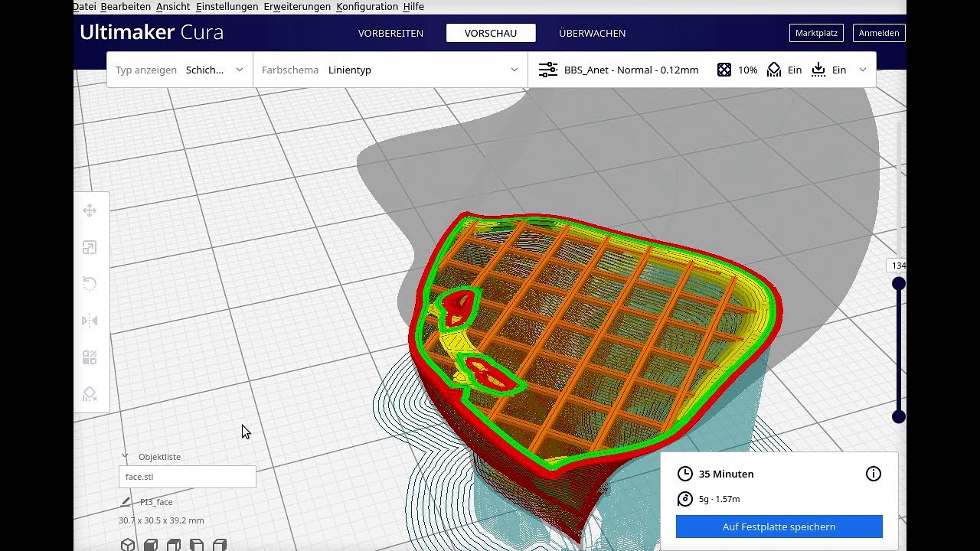Screen dimensions: 980x551
Task: Click the 35 Minuten print time text
Action: tap(727, 474)
